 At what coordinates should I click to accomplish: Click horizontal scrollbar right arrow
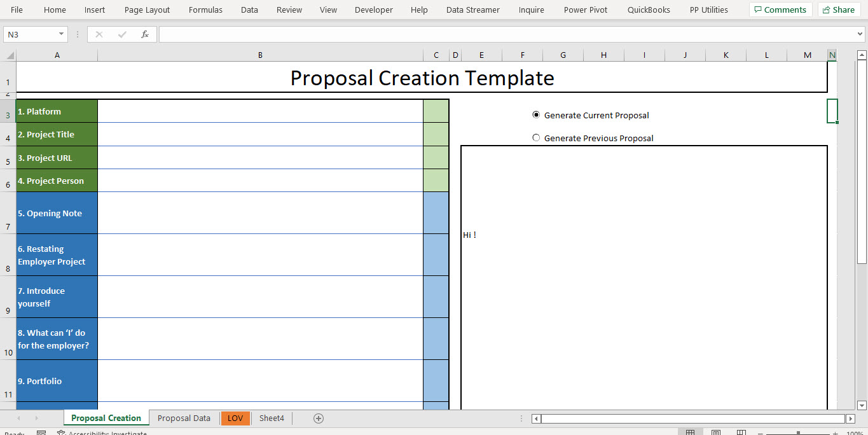tap(850, 418)
